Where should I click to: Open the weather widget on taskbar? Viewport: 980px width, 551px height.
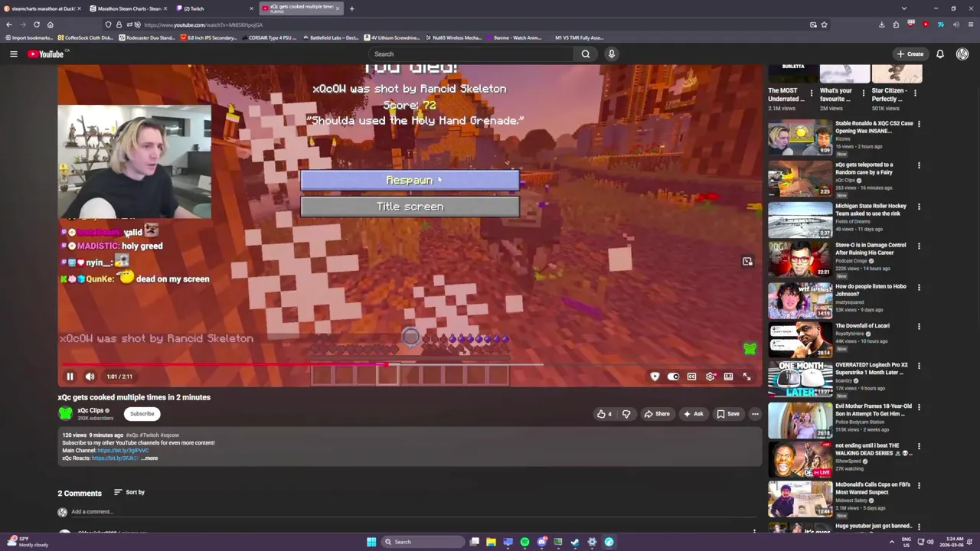[27, 542]
